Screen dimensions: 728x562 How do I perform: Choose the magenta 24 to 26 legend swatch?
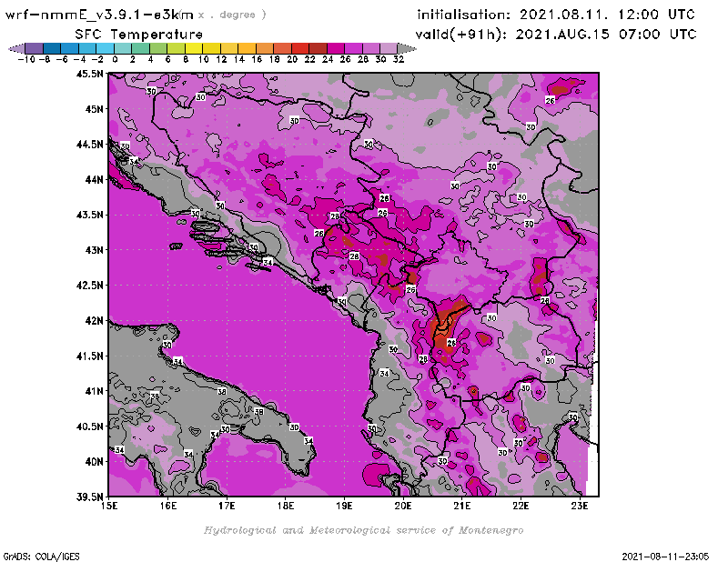pos(336,47)
